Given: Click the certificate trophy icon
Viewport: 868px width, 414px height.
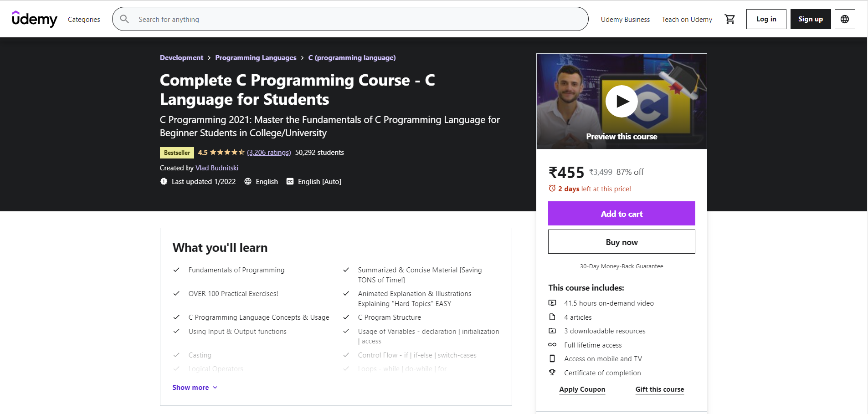Looking at the screenshot, I should tap(552, 373).
